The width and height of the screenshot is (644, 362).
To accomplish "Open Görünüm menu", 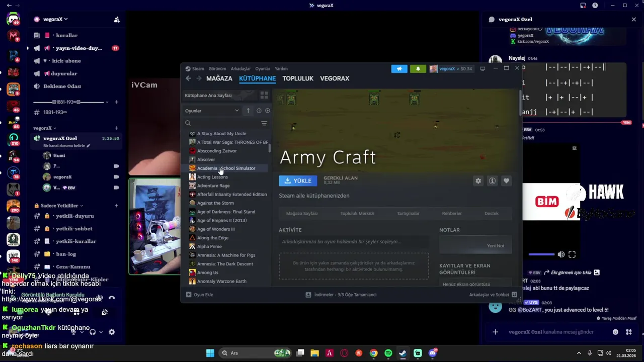I will pyautogui.click(x=217, y=69).
